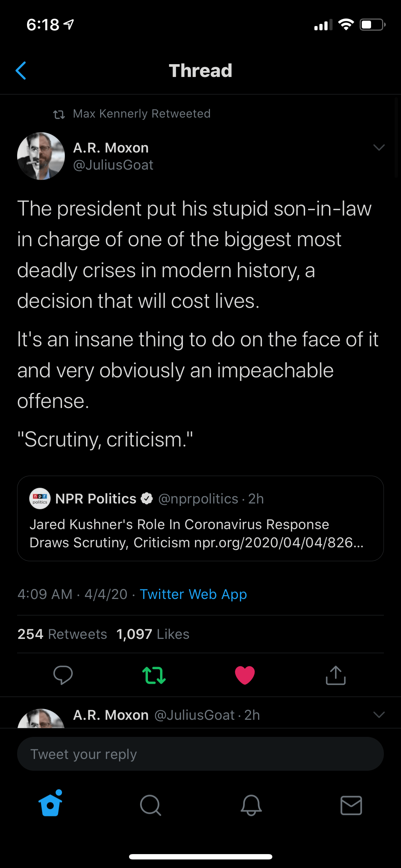View the 254 Retweets list
Viewport: 401px width, 868px height.
point(62,634)
